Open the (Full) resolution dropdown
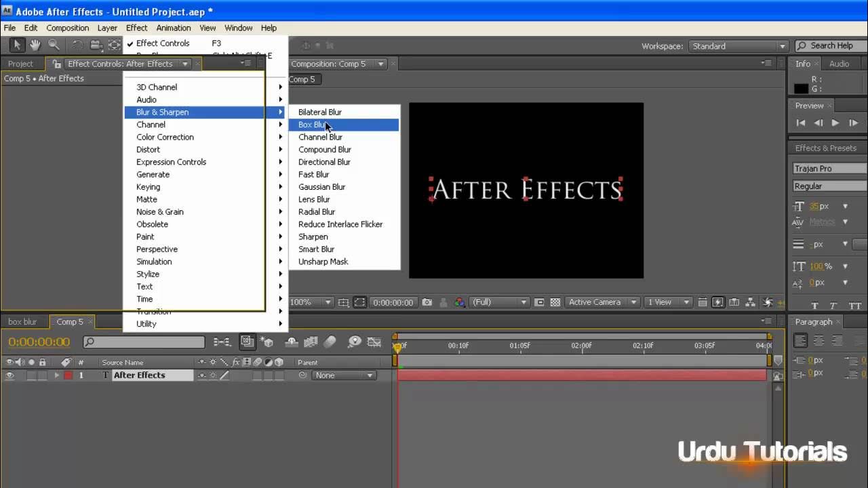 pyautogui.click(x=500, y=302)
